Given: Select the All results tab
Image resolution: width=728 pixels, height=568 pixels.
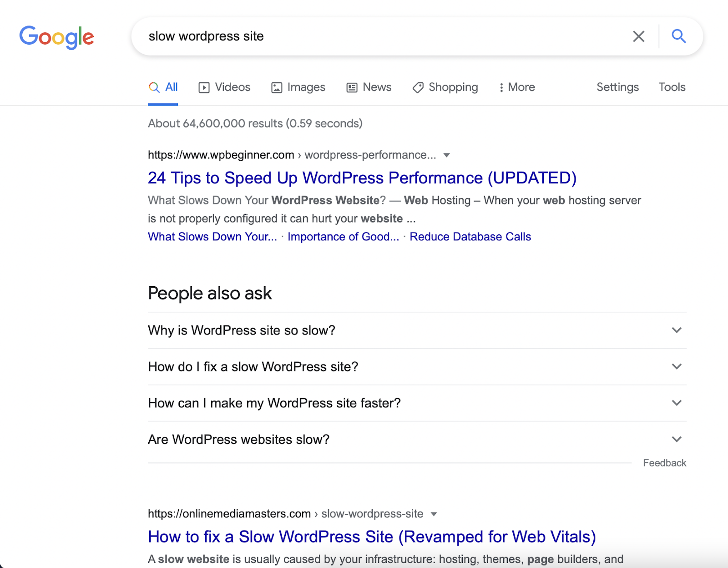Looking at the screenshot, I should tap(163, 87).
